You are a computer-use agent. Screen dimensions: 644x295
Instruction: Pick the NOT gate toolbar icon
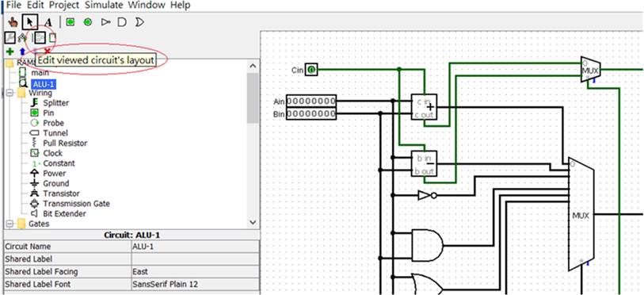[x=106, y=21]
